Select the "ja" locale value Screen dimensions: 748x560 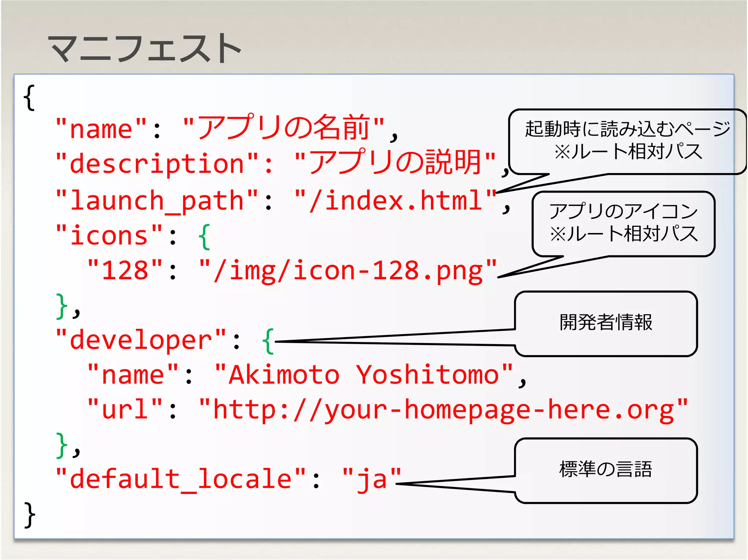pos(371,479)
